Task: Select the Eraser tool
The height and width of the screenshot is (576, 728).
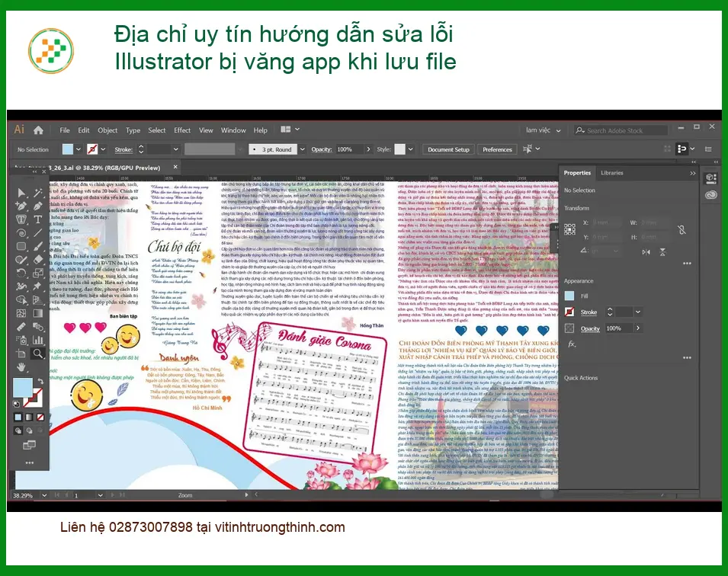Action: (x=38, y=260)
